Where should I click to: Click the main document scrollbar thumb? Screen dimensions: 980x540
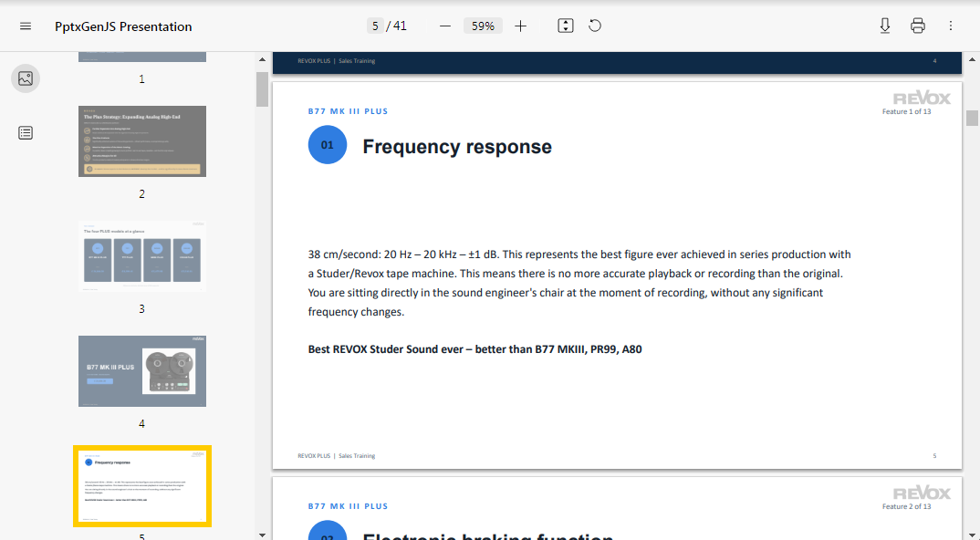(972, 119)
